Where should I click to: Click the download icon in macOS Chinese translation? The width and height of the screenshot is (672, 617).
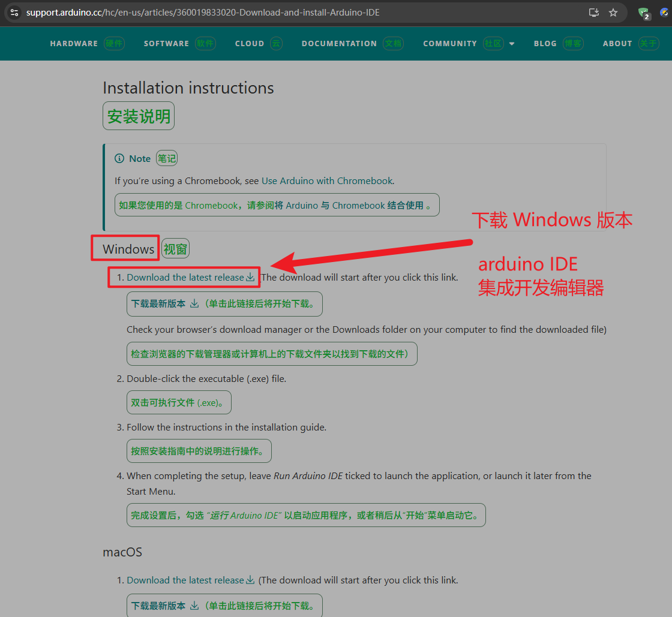point(194,606)
